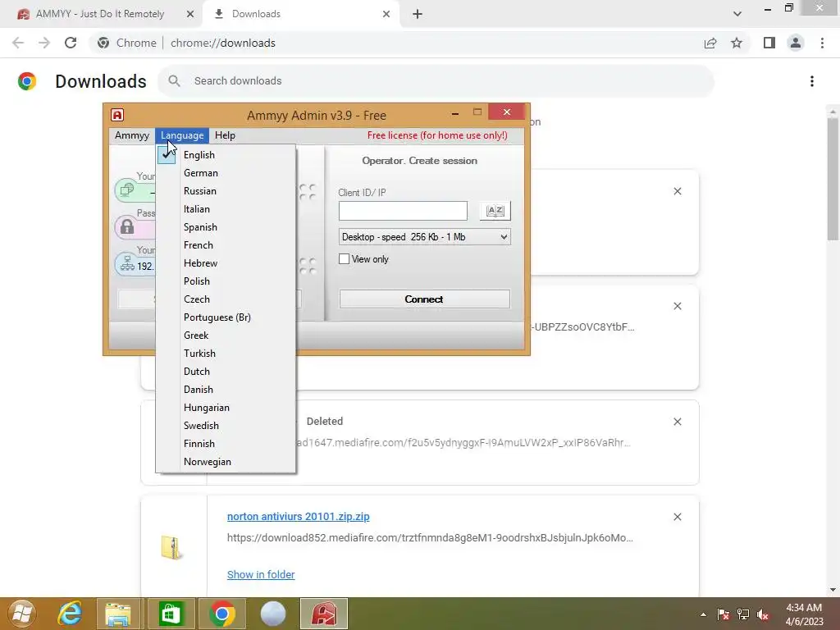Close the AMMYY browser tab

coord(190,14)
